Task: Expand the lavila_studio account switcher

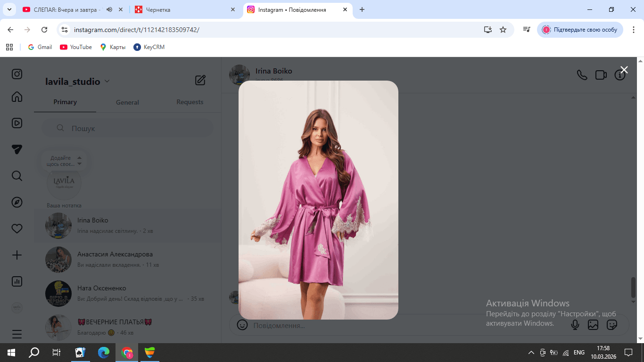Action: (77, 82)
